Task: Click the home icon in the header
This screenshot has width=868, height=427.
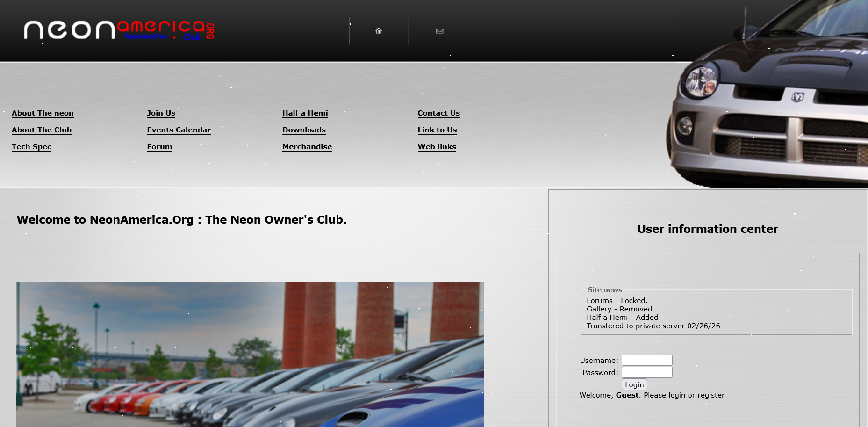Action: coord(379,31)
